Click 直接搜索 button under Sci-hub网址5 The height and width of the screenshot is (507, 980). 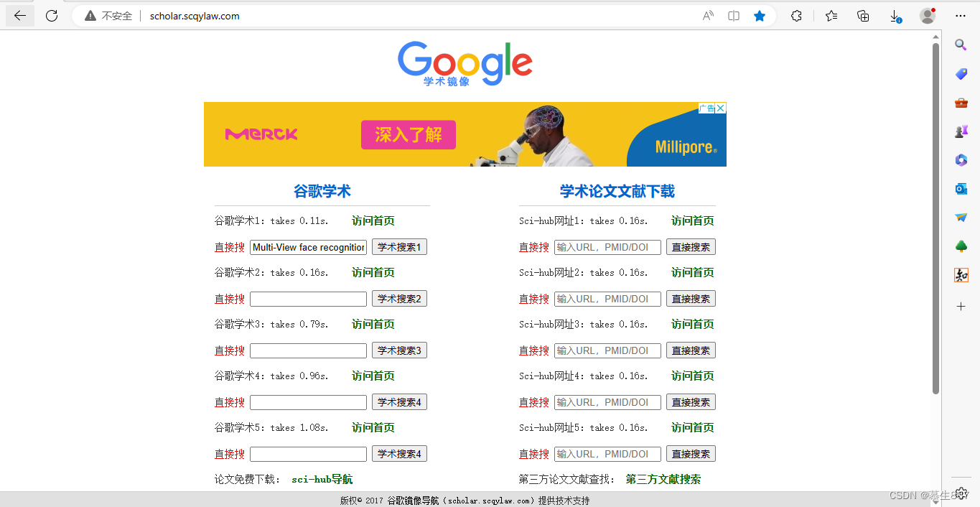(x=691, y=454)
